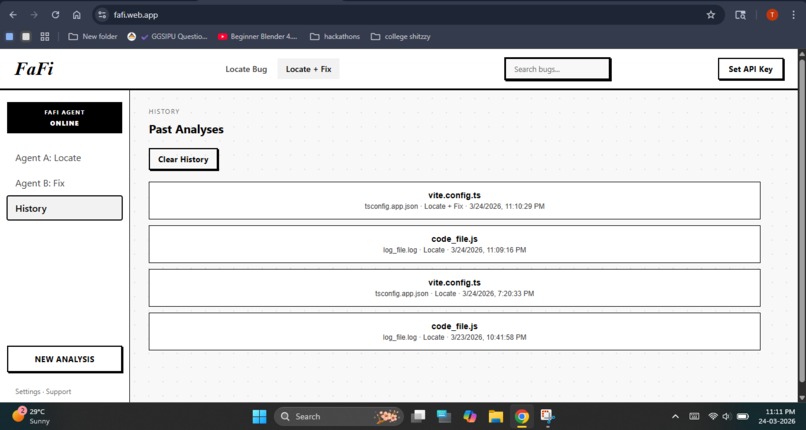Open the college bookmark folder
Screen dimensions: 806x430
pos(400,36)
